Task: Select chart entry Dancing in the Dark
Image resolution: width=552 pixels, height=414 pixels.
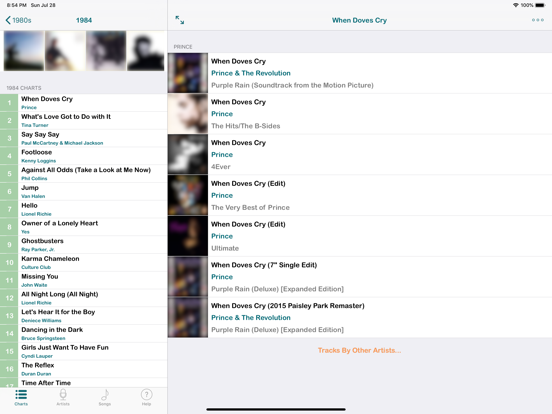Action: pyautogui.click(x=83, y=333)
